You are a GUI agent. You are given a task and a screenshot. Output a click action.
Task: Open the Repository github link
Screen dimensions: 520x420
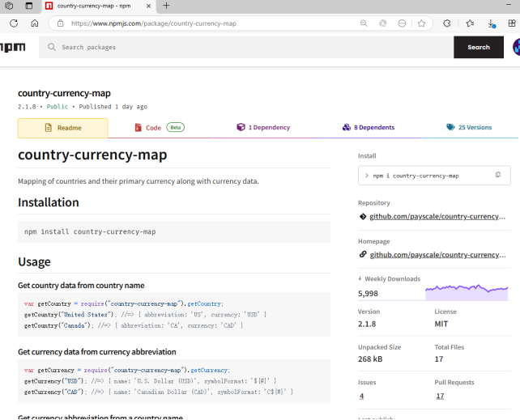click(x=437, y=217)
